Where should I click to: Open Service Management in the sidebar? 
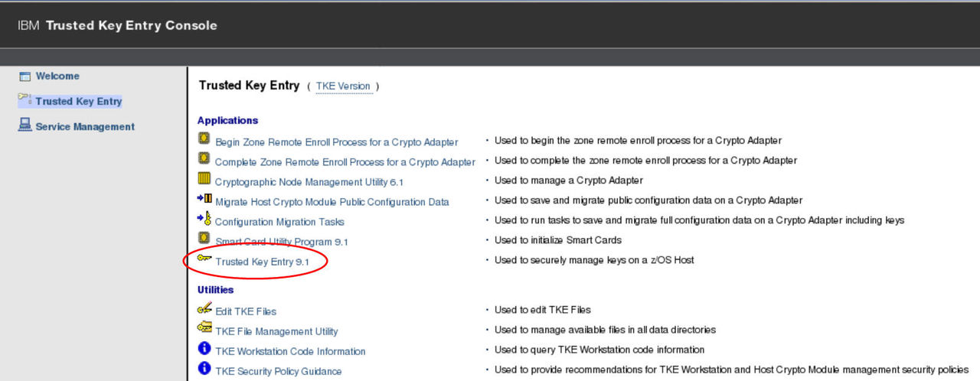(85, 127)
